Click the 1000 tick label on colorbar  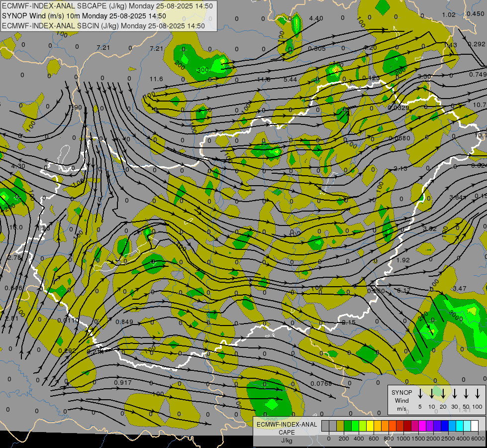[403, 439]
